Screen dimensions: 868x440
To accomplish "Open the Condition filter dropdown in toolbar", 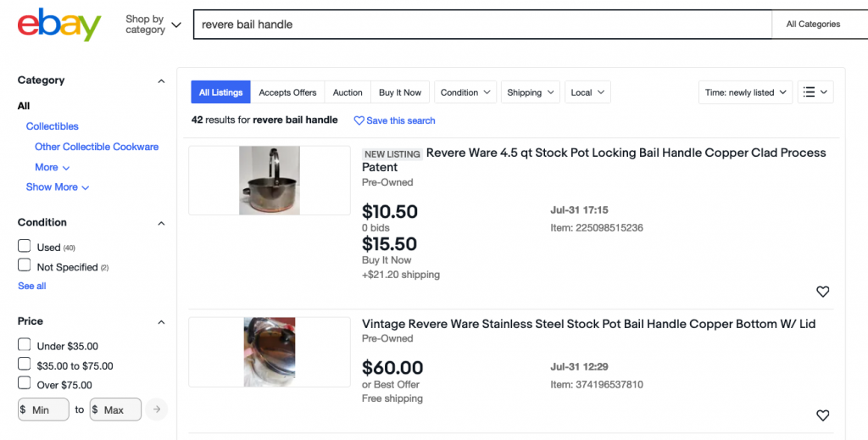I will pos(465,92).
